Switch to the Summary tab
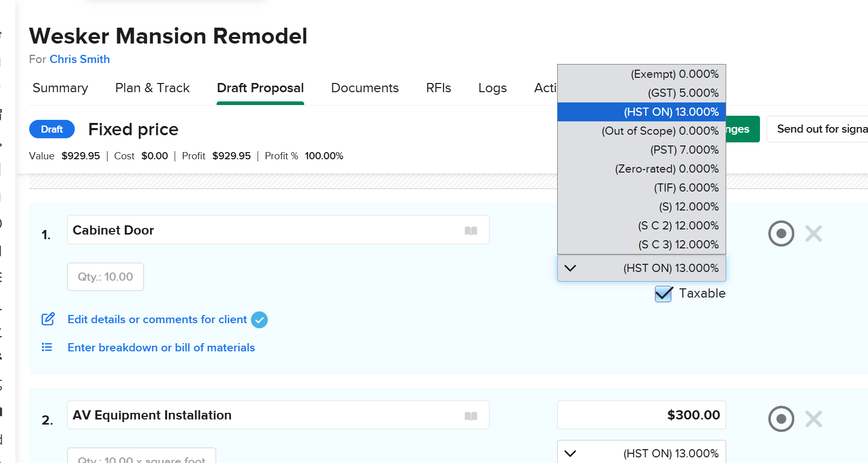This screenshot has height=463, width=868. (x=60, y=88)
